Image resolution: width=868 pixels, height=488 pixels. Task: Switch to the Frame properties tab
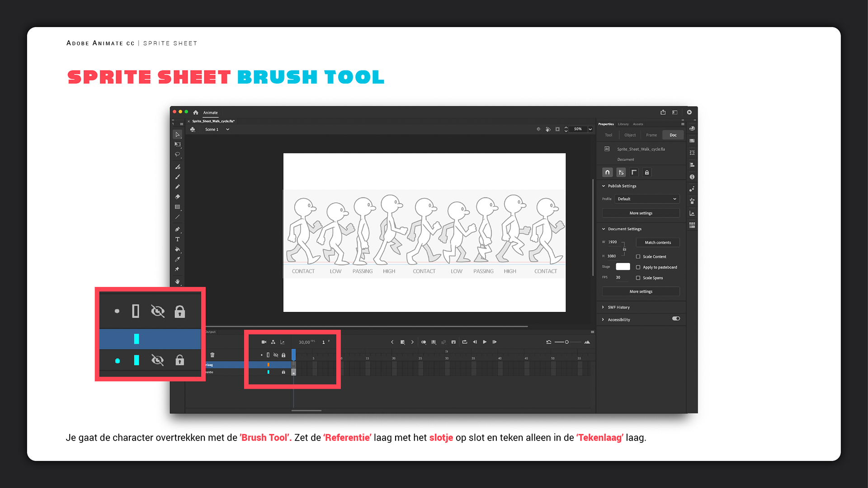pyautogui.click(x=651, y=135)
